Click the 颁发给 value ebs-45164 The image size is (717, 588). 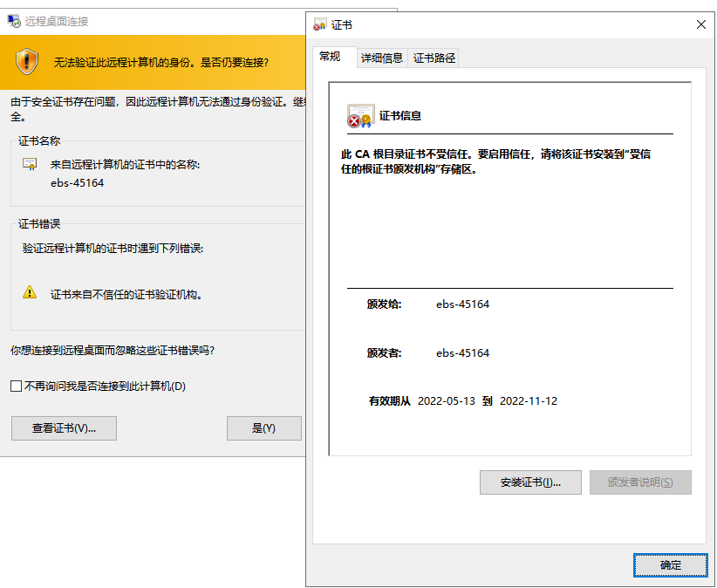tap(462, 304)
